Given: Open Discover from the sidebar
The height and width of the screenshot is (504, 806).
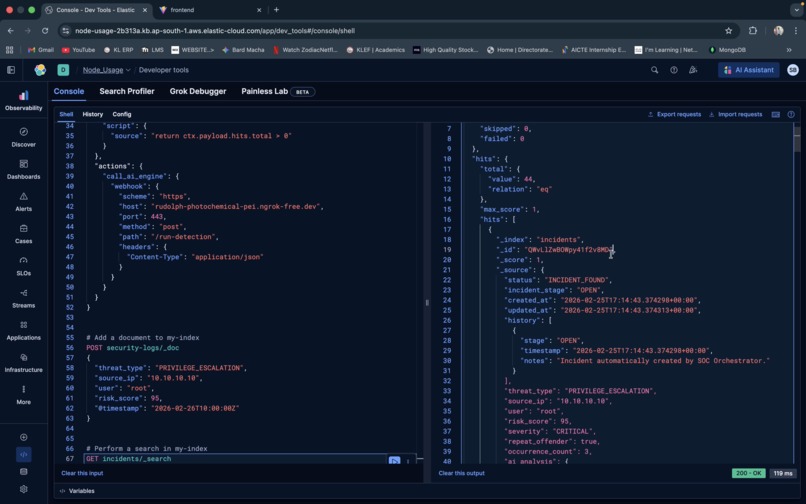Looking at the screenshot, I should pos(23,137).
